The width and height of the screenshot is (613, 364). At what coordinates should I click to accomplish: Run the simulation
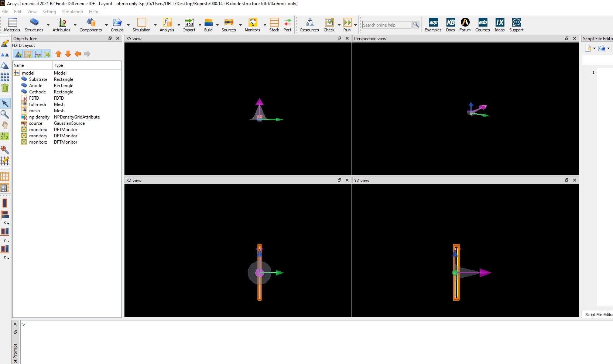click(x=347, y=25)
